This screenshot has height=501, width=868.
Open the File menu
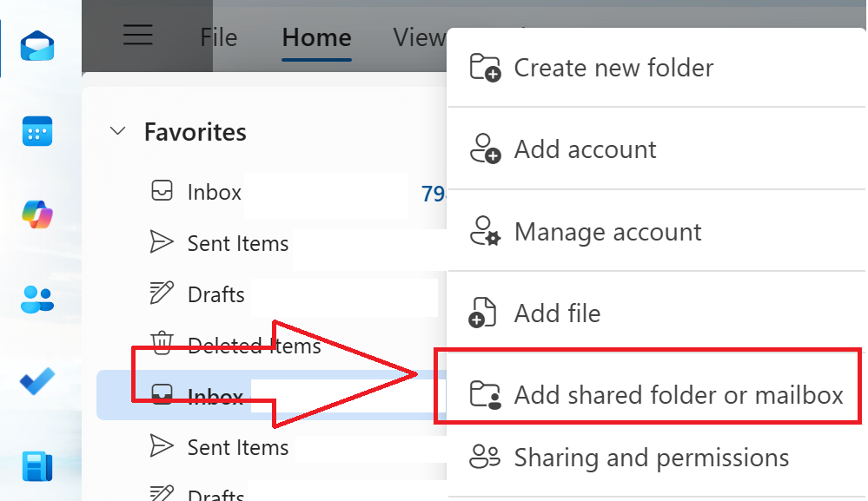[218, 36]
